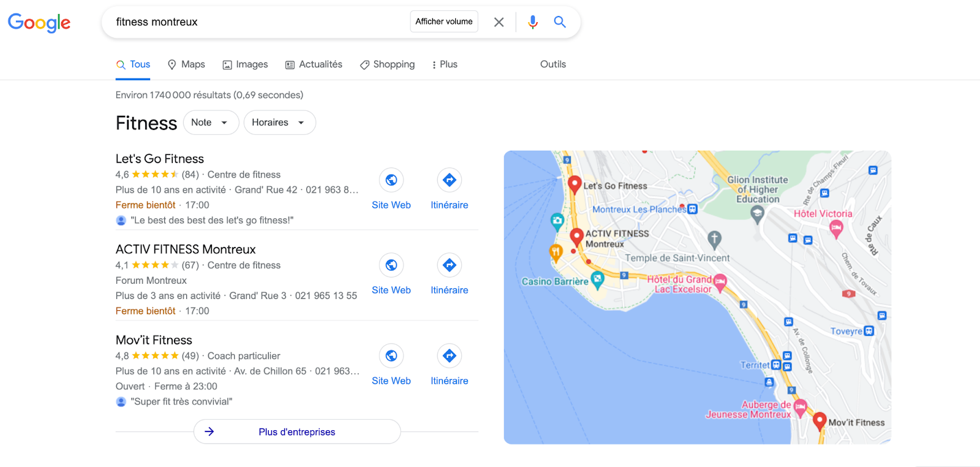Click the website globe icon for Mov'it Fitness
This screenshot has width=980, height=467.
click(391, 356)
